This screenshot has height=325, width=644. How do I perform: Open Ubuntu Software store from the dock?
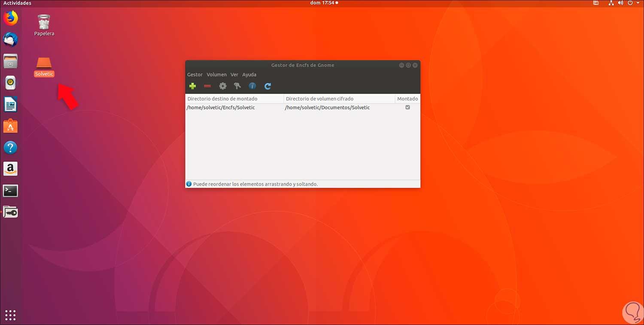[10, 126]
